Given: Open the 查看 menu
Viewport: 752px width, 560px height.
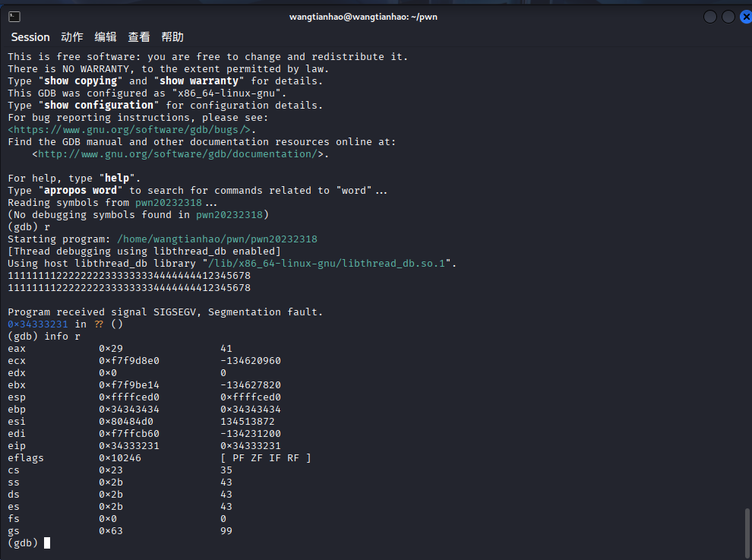Looking at the screenshot, I should pyautogui.click(x=139, y=37).
